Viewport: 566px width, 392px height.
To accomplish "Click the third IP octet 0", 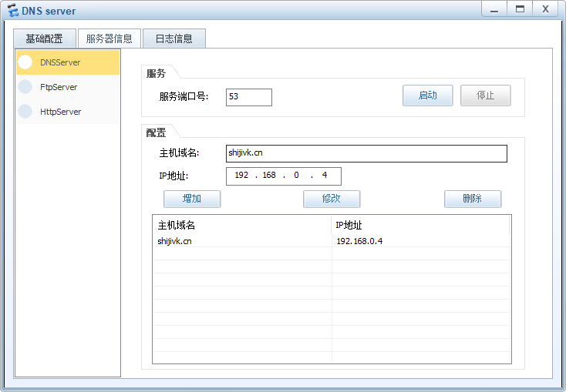I will click(x=296, y=176).
